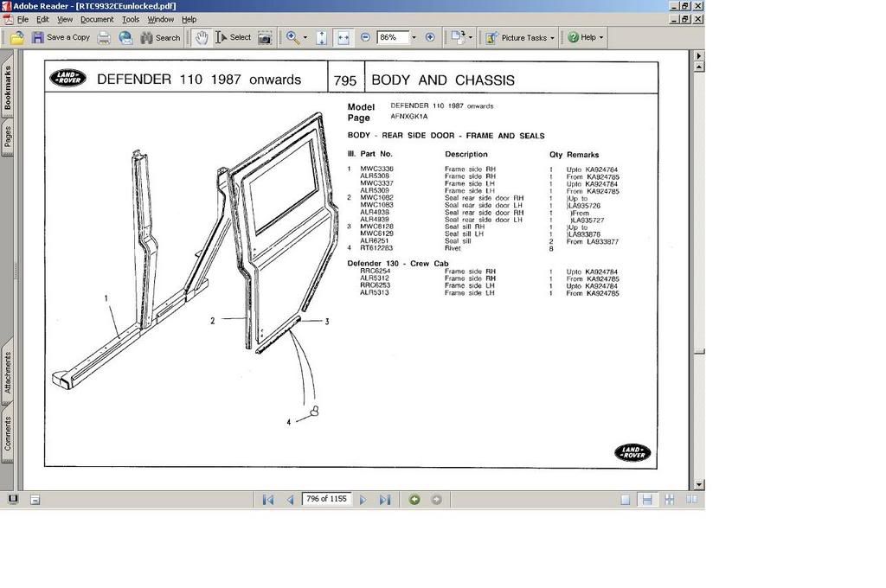The height and width of the screenshot is (588, 886).
Task: Click the 795 page number in the header
Action: [344, 80]
